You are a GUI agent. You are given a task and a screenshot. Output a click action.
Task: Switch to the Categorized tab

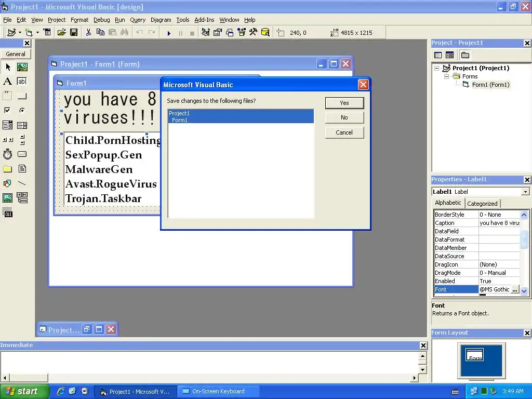coord(482,204)
